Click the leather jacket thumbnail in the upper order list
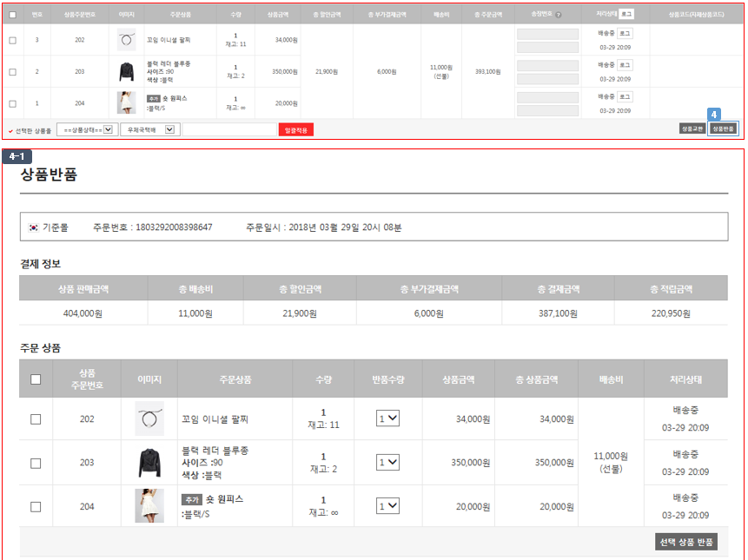748x560 pixels. 127,71
